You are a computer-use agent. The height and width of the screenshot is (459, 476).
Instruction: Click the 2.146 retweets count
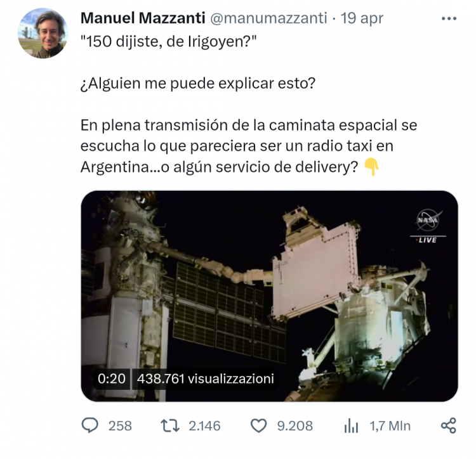[x=204, y=425]
